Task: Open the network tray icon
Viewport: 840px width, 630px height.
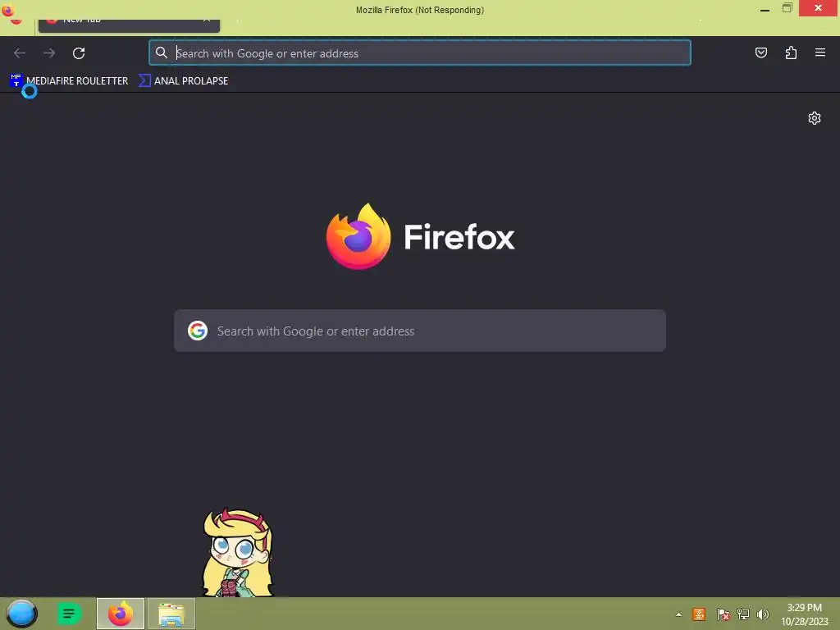Action: (742, 614)
